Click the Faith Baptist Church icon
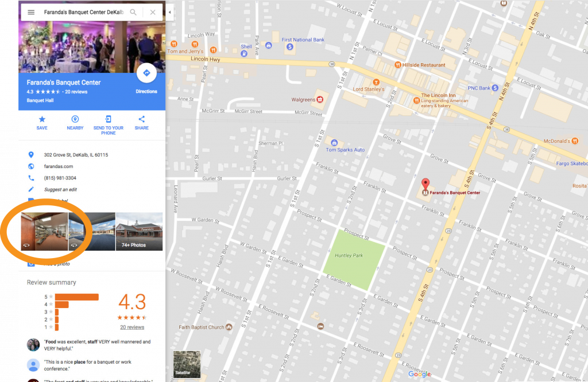 click(229, 327)
